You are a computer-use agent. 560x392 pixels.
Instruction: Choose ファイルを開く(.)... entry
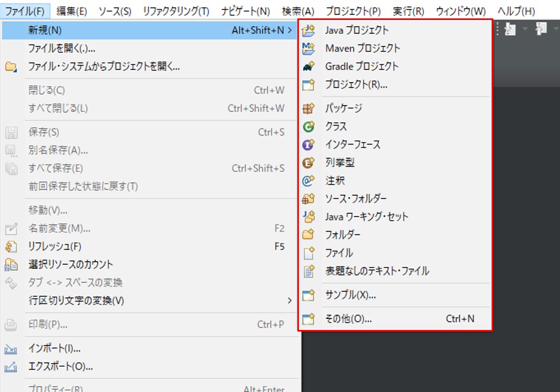[150, 48]
